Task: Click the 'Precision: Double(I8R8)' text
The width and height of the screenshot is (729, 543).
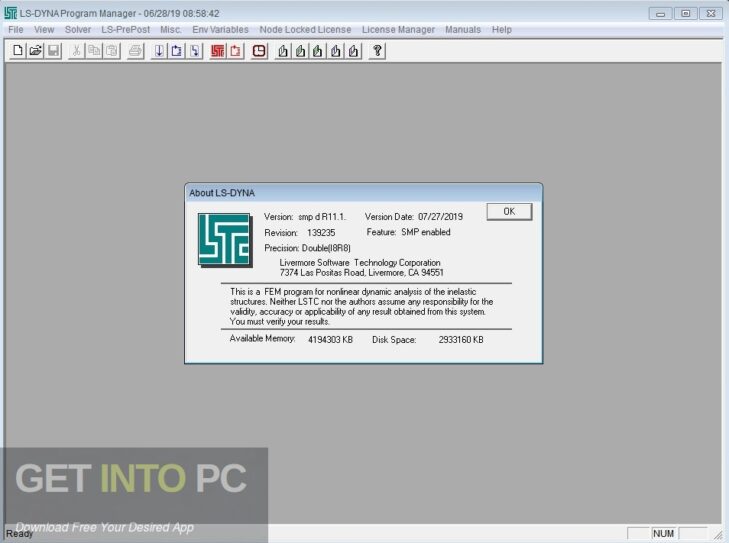Action: click(307, 248)
